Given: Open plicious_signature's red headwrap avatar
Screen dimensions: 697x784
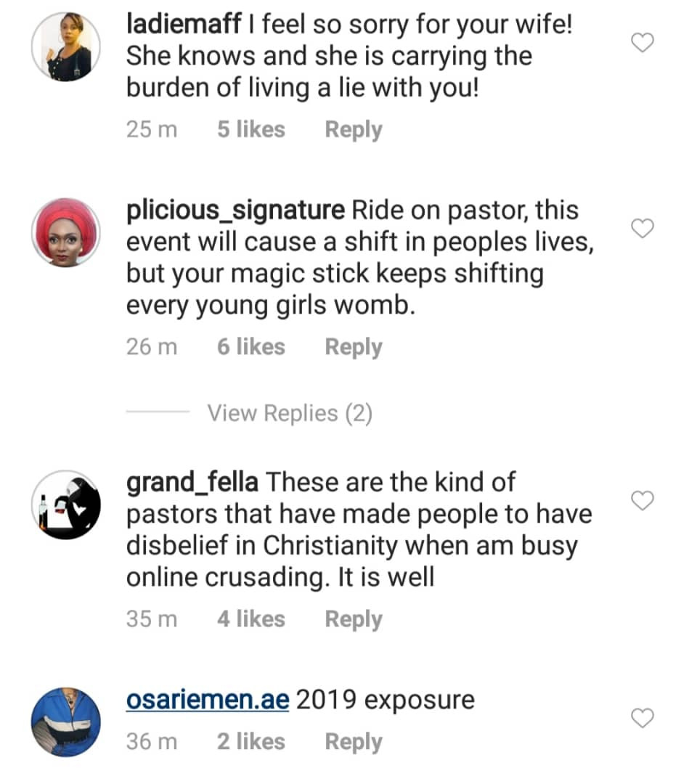Looking at the screenshot, I should [x=65, y=232].
